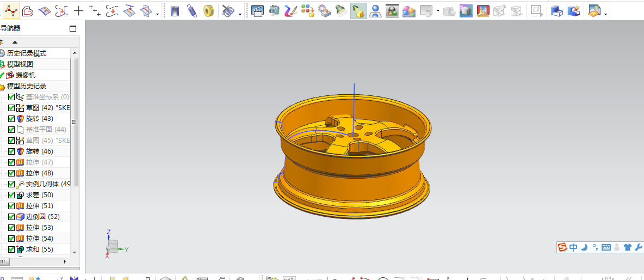Click the blue person on stage icon

[x=375, y=11]
